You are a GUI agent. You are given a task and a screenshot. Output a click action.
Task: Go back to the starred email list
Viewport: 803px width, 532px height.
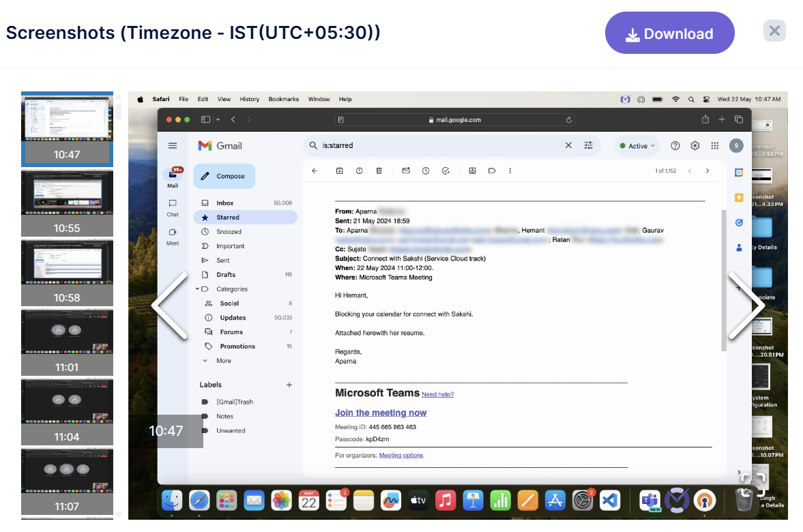315,171
